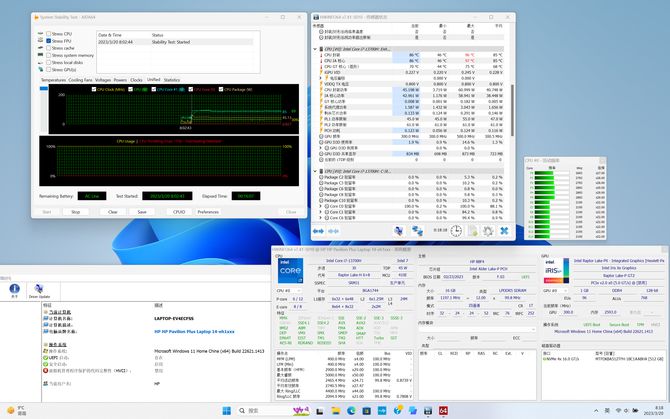The height and width of the screenshot is (419, 670).
Task: Click the collapse-columns arrow icon in HWiNFO
Action: (333, 231)
